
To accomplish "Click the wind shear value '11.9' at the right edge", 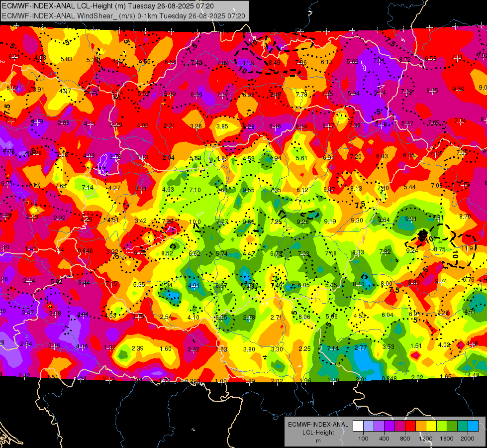I will (x=467, y=248).
